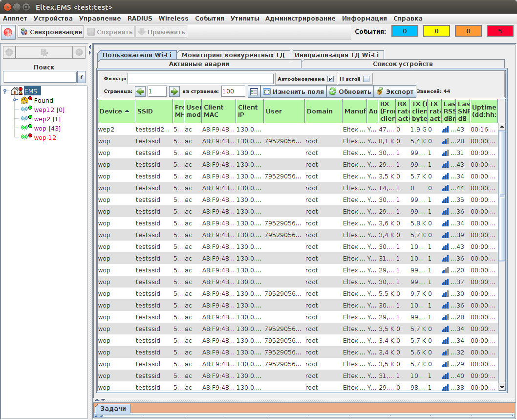Enable the H-scroll checkbox
517x420 pixels.
pyautogui.click(x=366, y=79)
